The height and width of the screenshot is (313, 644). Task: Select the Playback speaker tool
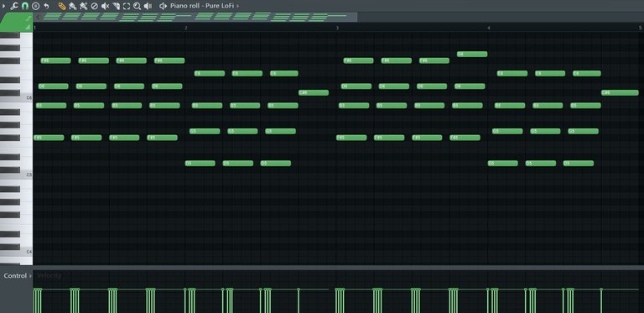click(148, 6)
